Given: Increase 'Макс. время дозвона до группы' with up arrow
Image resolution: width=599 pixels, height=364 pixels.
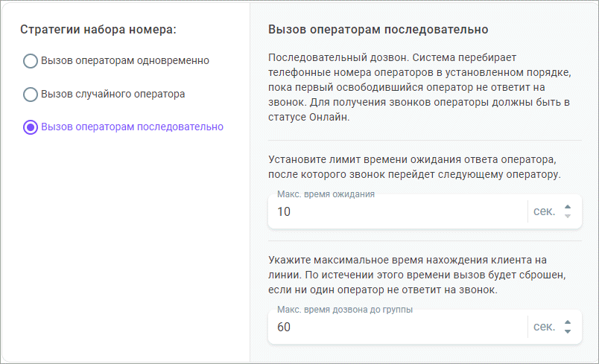Looking at the screenshot, I should point(568,322).
